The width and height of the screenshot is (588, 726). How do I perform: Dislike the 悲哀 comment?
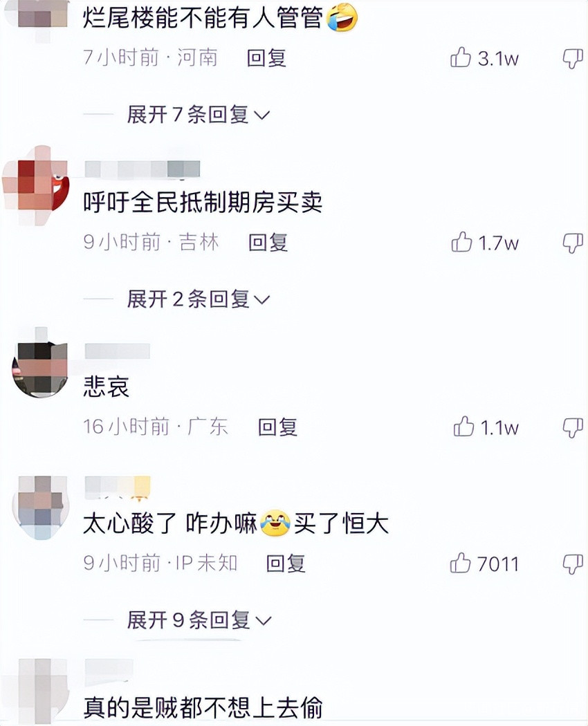[x=573, y=428]
